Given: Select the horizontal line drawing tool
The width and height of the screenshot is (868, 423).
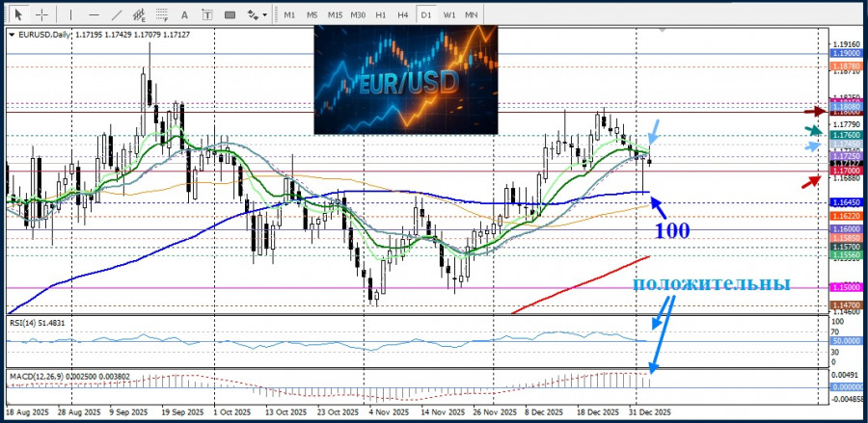Looking at the screenshot, I should tap(95, 14).
